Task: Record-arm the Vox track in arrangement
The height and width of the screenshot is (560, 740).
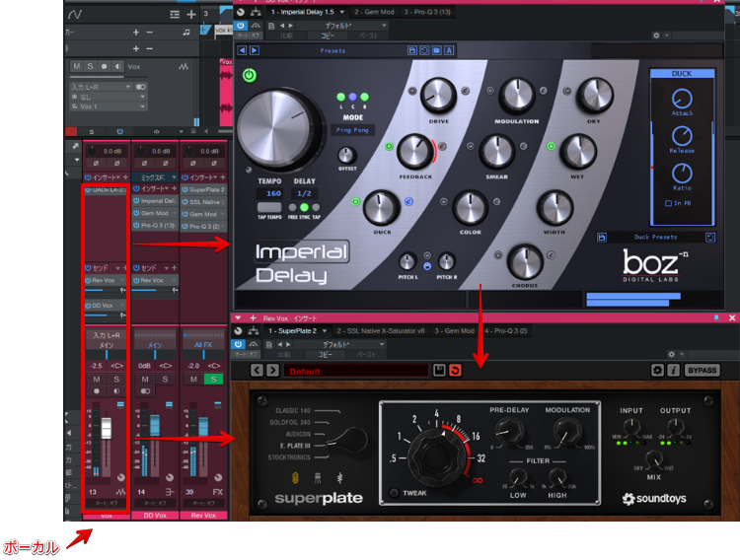Action: click(104, 66)
